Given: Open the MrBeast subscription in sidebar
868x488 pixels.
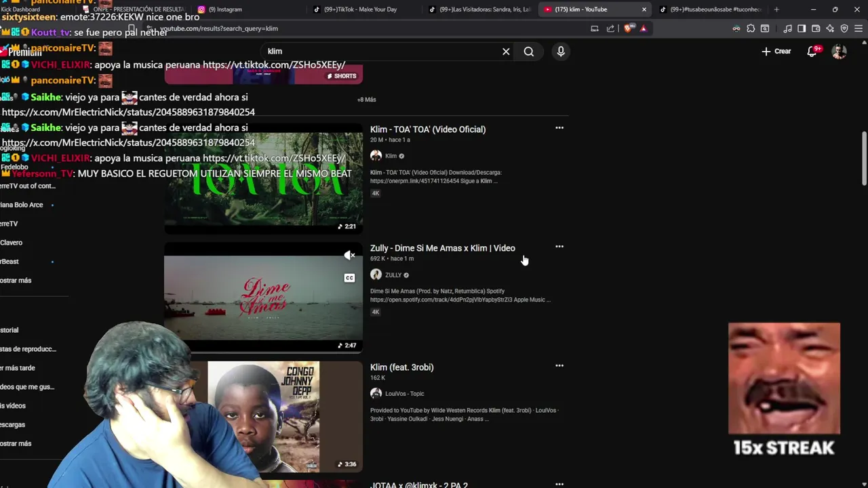Looking at the screenshot, I should 9,262.
